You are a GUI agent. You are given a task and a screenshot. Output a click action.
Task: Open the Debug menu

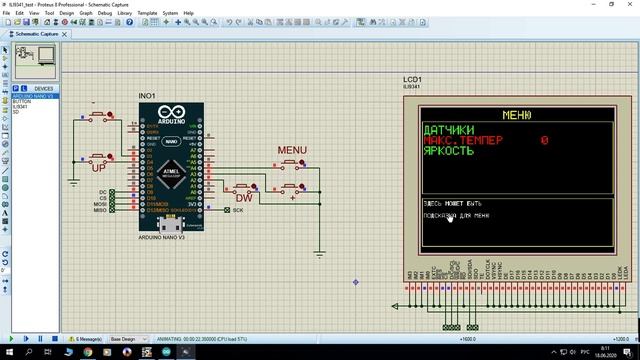[x=104, y=13]
